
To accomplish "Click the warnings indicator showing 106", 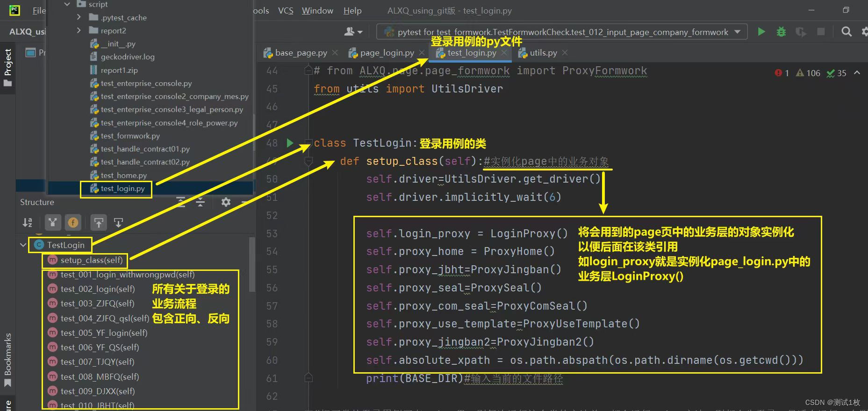I will pyautogui.click(x=808, y=73).
